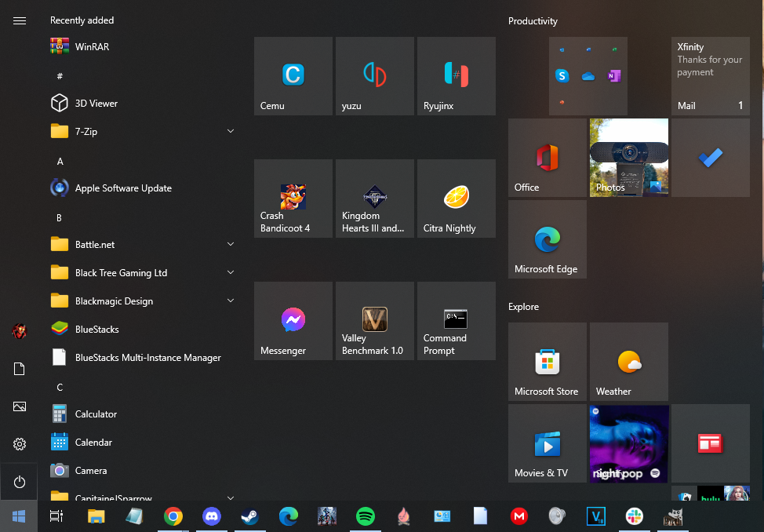Launch Valley Benchmark 1.0 tile
Screen dimensions: 764x532
(x=375, y=321)
